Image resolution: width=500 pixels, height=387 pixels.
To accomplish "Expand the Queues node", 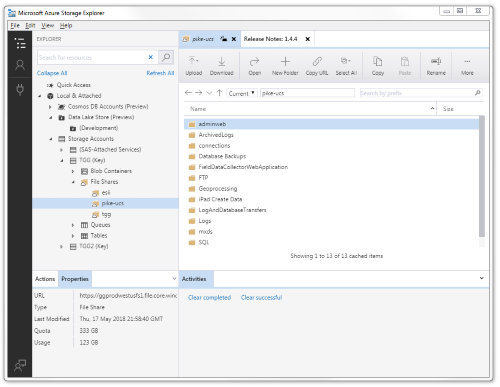I will [73, 225].
